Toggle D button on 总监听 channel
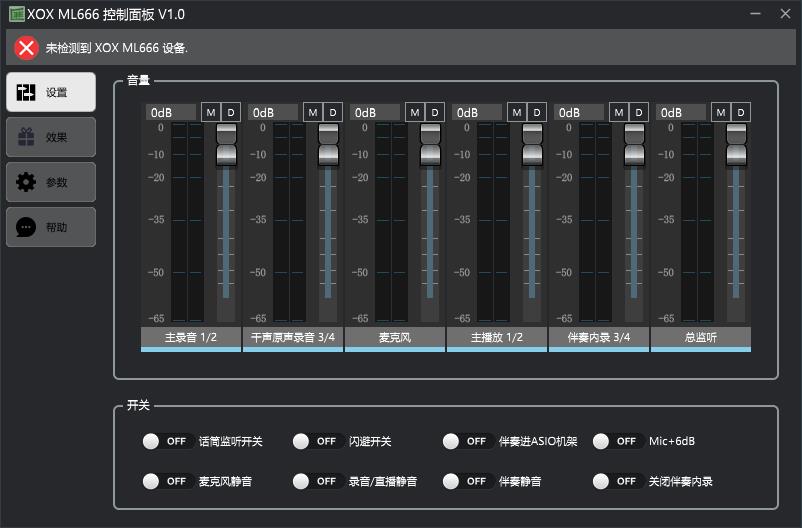Image resolution: width=802 pixels, height=528 pixels. click(741, 113)
